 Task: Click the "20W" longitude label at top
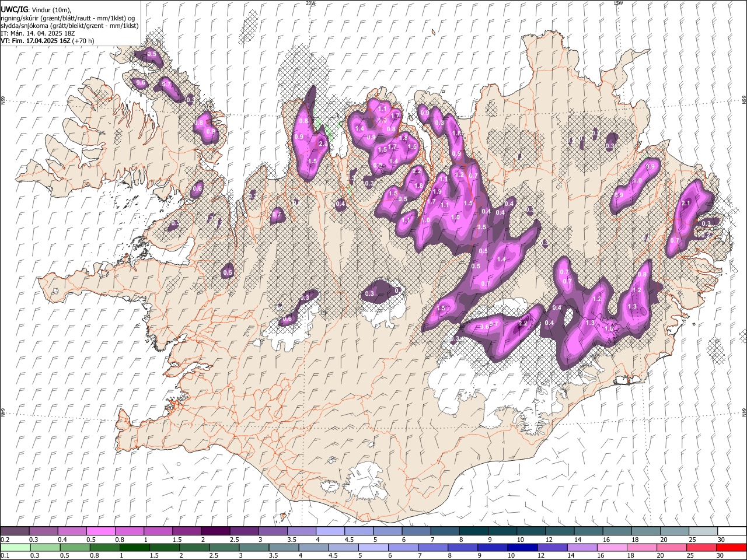coord(310,3)
